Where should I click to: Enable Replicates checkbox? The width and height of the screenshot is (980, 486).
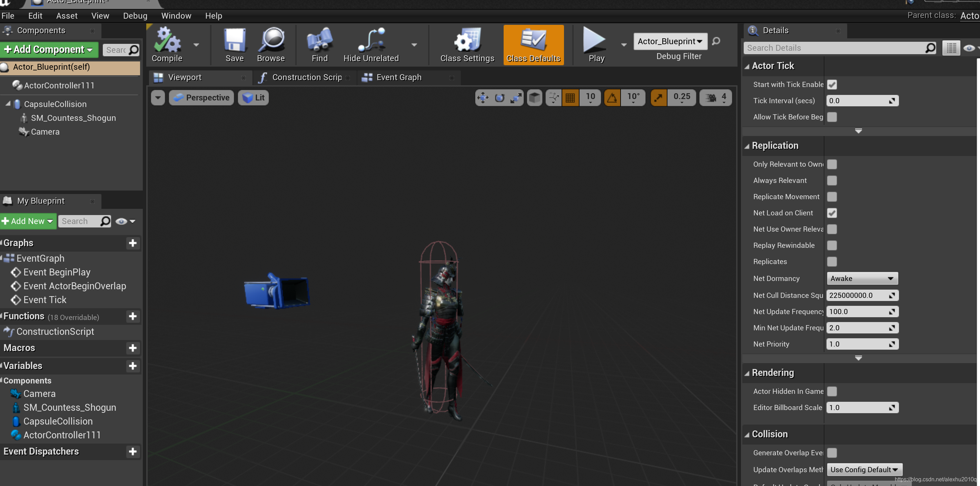832,262
